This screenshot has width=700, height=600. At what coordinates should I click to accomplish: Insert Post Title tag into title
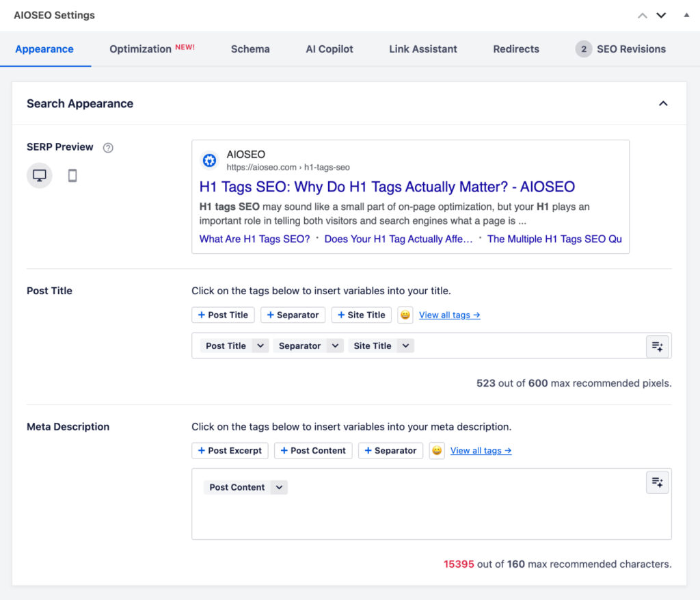click(x=223, y=315)
